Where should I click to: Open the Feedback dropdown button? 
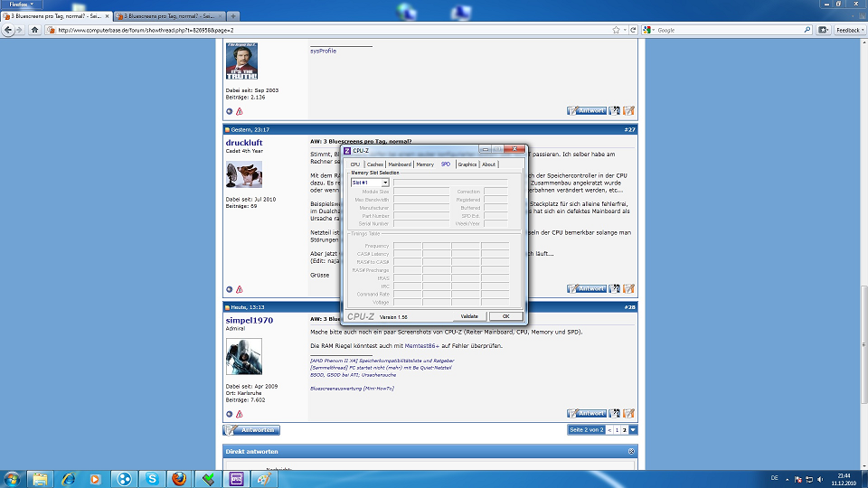pyautogui.click(x=850, y=30)
